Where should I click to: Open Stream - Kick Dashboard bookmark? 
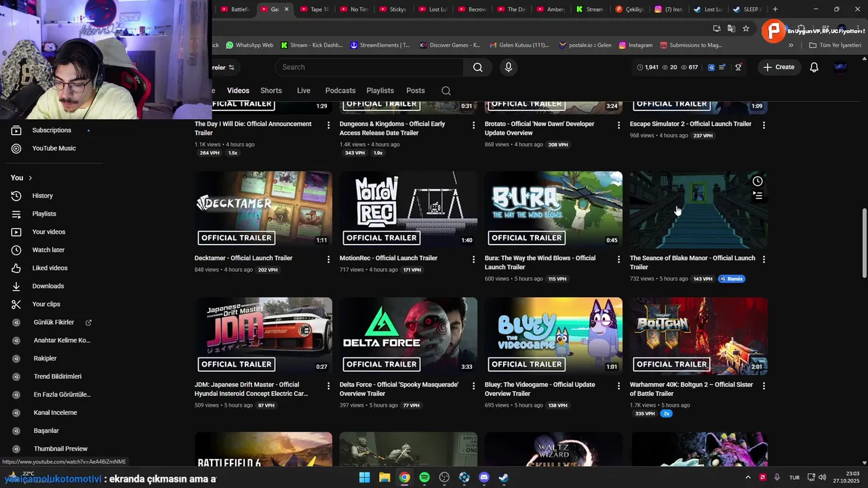311,45
